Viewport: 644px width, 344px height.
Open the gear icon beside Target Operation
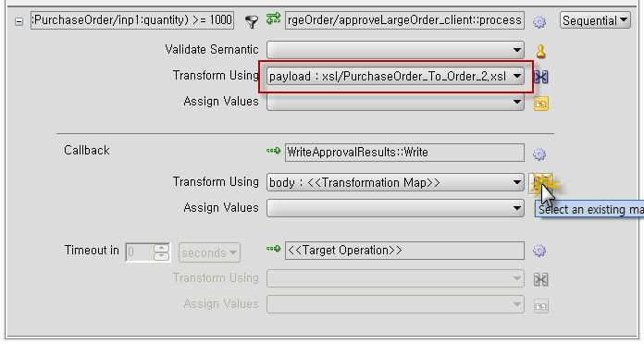[539, 251]
